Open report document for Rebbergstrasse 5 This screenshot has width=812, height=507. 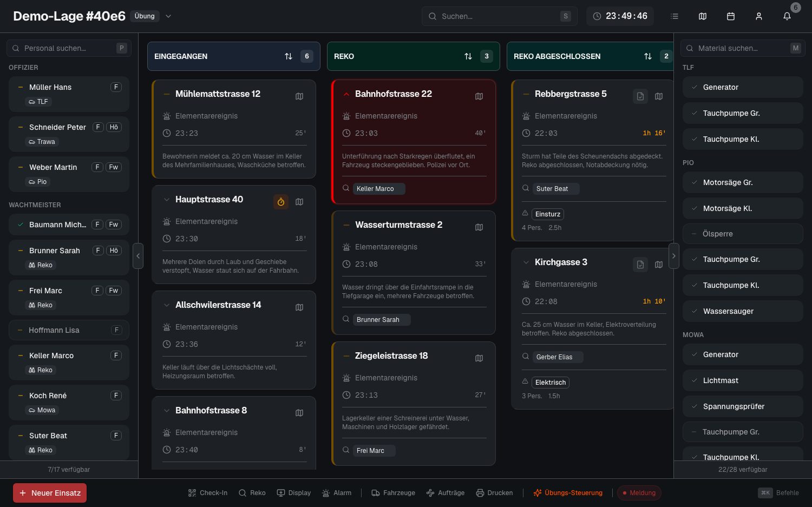pyautogui.click(x=640, y=96)
